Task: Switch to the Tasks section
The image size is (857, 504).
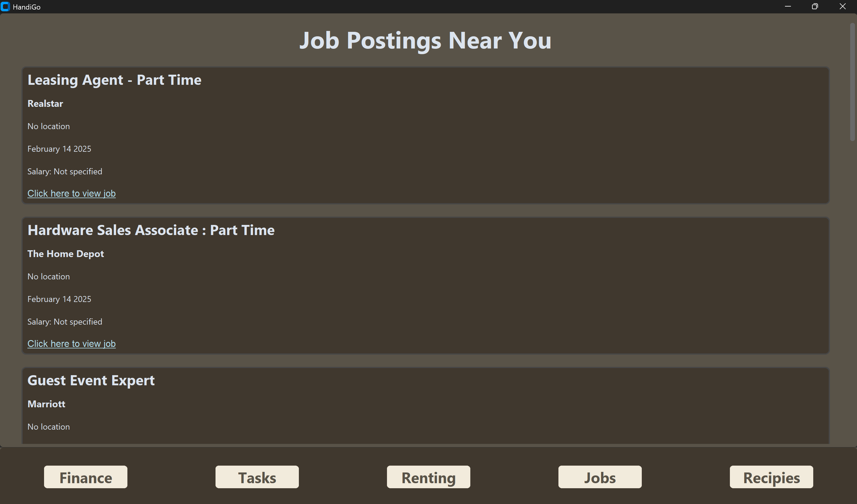Action: [257, 477]
